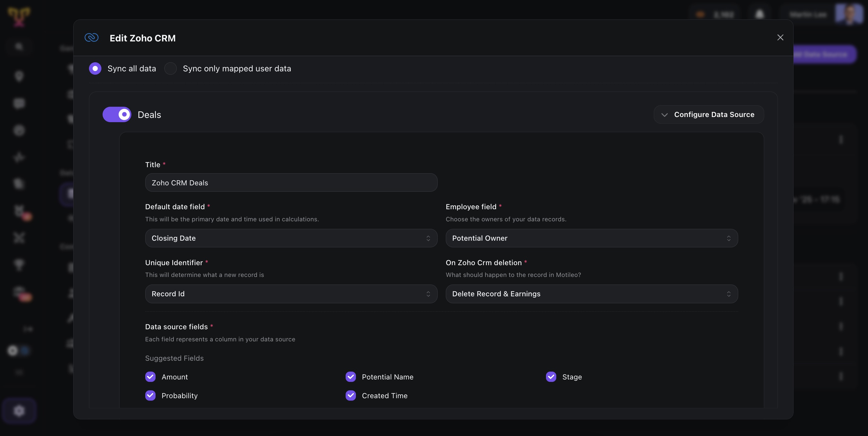The height and width of the screenshot is (436, 868).
Task: Click the app logo in top-left
Action: [x=19, y=16]
